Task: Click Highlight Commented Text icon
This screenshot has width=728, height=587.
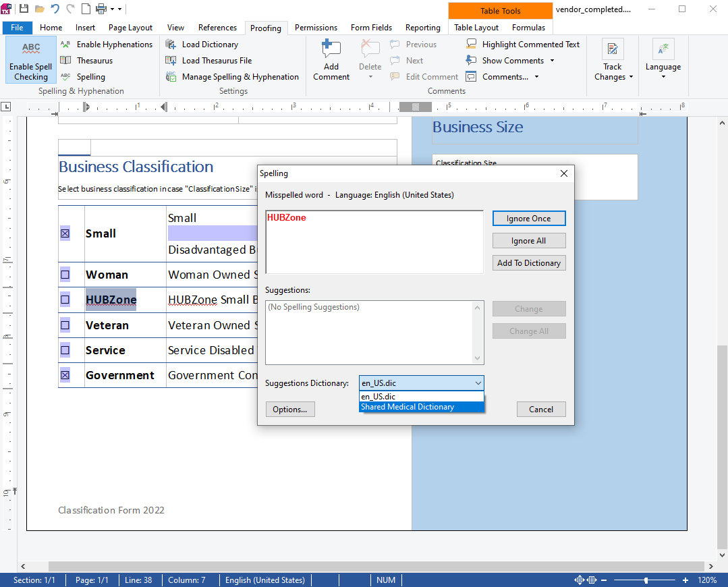Action: click(472, 45)
